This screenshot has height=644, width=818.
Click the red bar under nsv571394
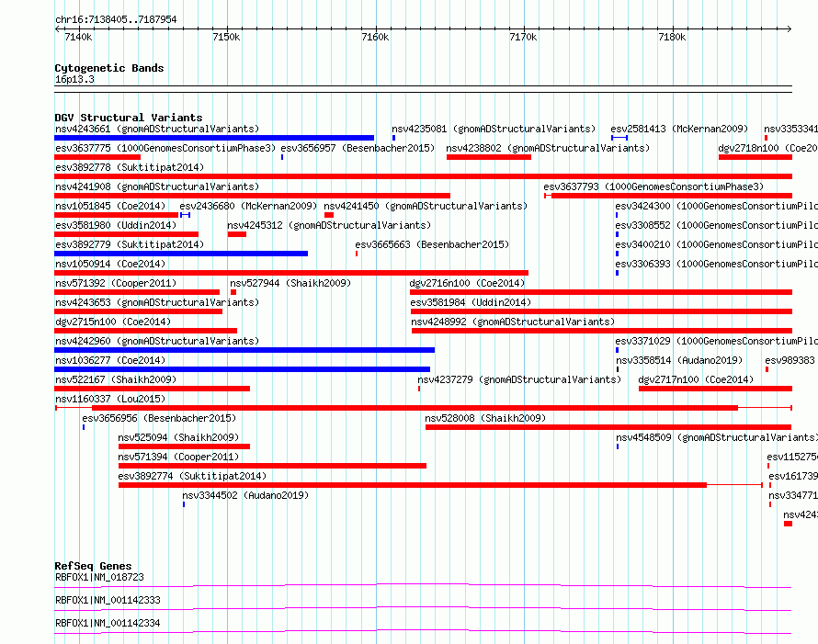coord(272,466)
